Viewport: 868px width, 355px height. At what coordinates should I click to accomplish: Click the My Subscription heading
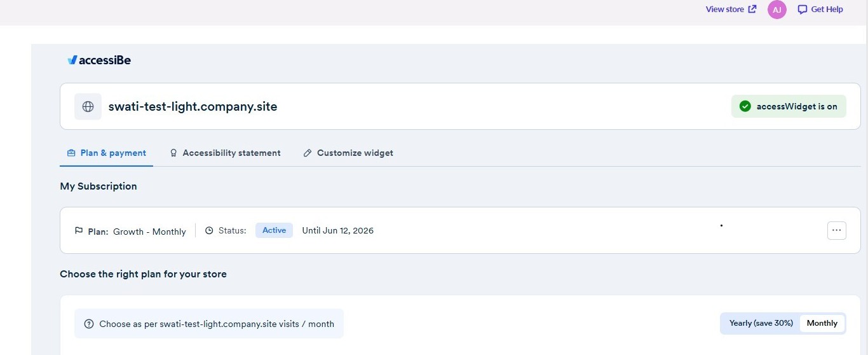98,186
